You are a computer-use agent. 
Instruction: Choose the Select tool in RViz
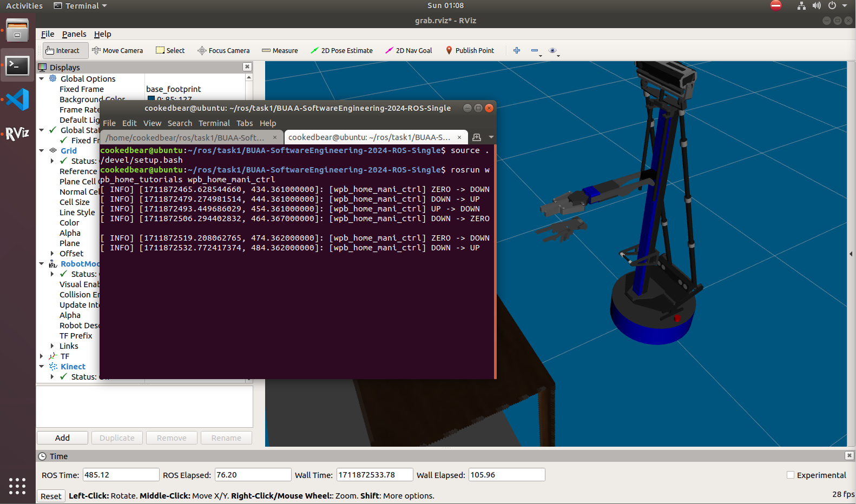point(170,50)
